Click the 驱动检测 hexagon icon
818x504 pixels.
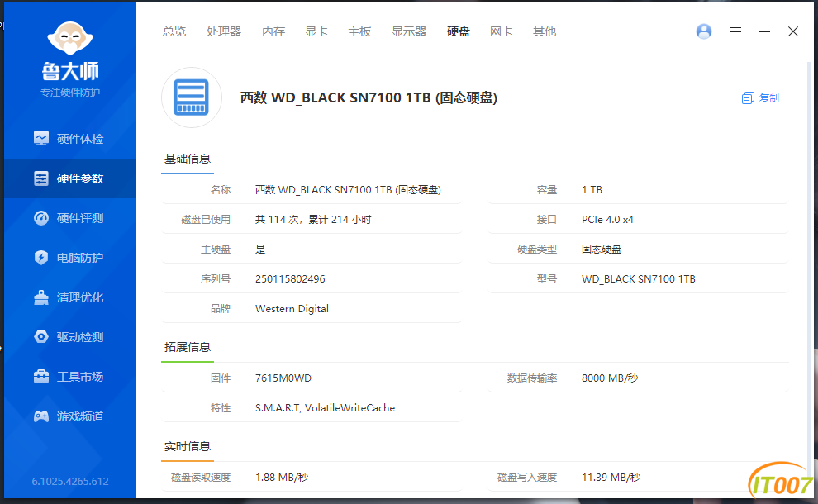41,337
